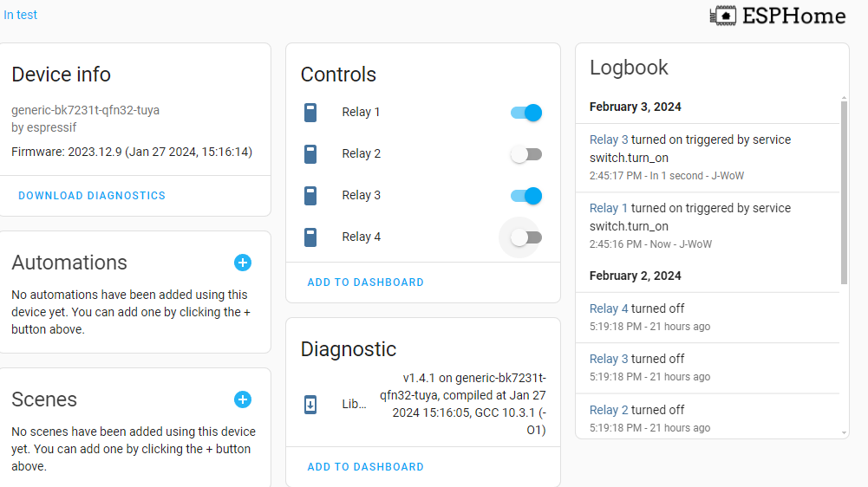Image resolution: width=868 pixels, height=487 pixels.
Task: Click the Relay 2 switch icon
Action: click(310, 154)
